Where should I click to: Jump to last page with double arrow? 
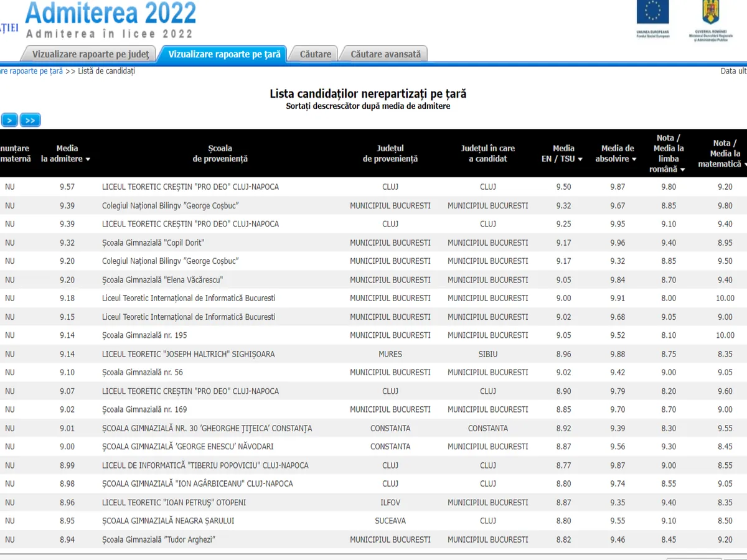click(30, 120)
